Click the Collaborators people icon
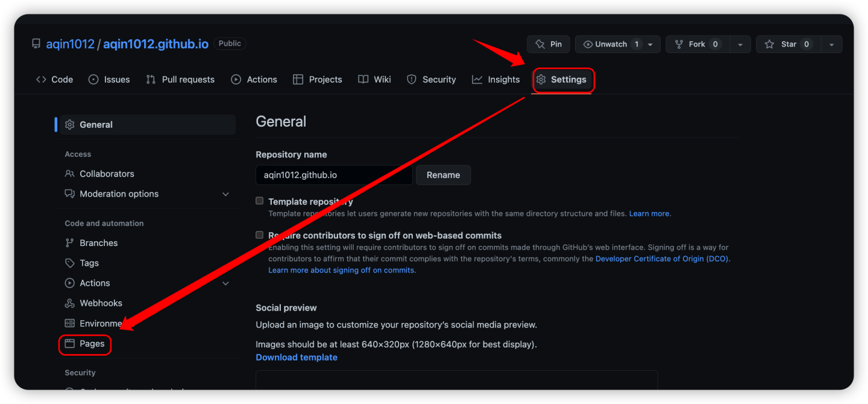Viewport: 868px width, 404px height. click(x=70, y=174)
